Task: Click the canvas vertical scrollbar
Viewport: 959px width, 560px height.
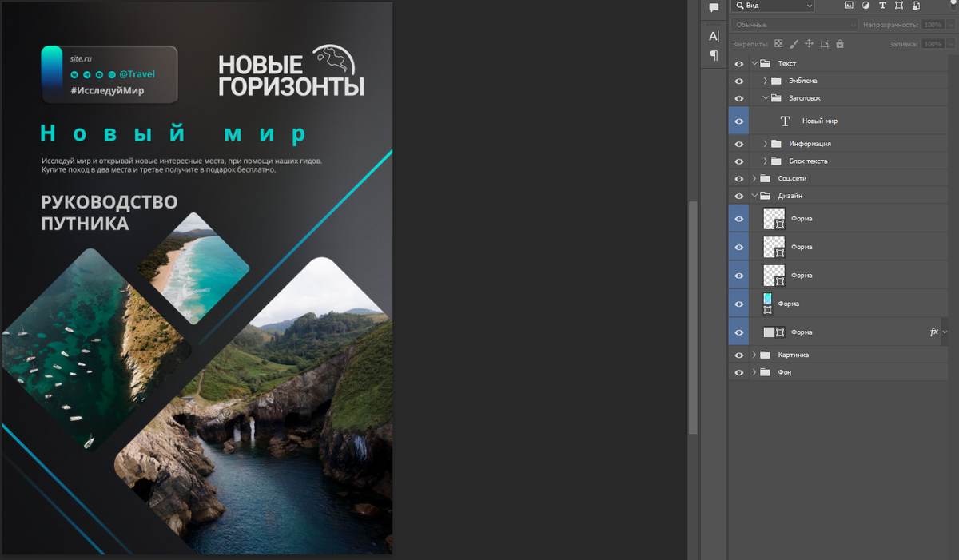Action: [693, 316]
